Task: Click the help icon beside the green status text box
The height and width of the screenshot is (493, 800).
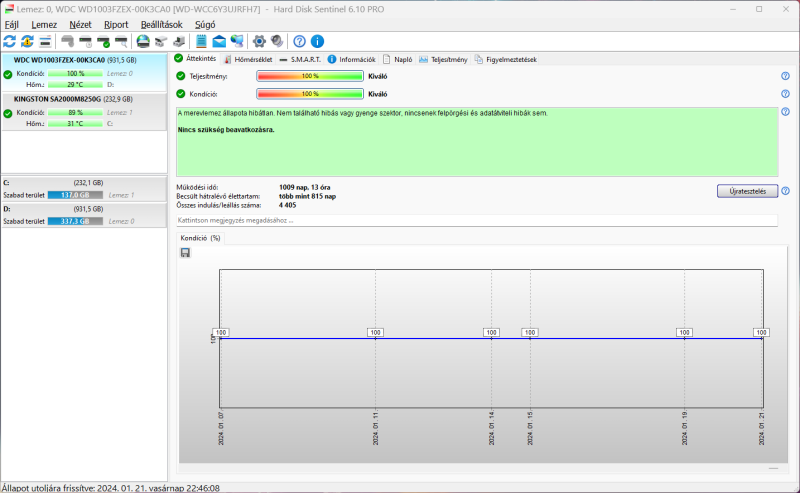Action: coord(785,112)
